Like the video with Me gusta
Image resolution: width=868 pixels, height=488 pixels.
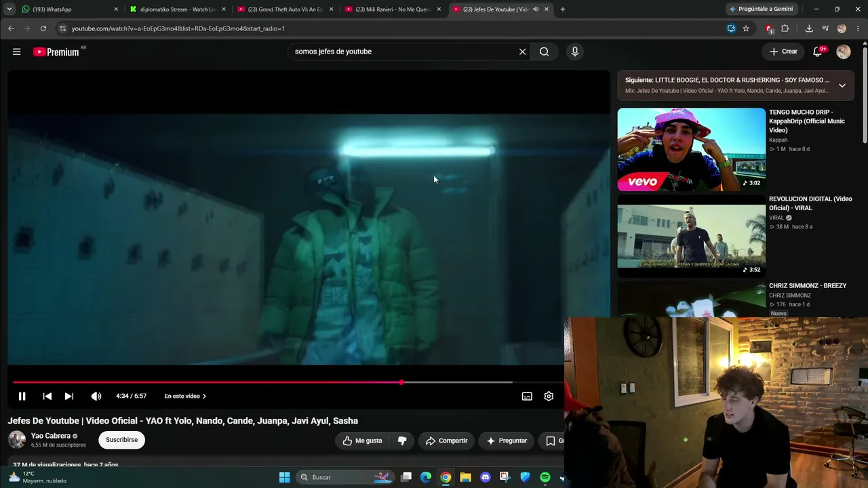(362, 441)
